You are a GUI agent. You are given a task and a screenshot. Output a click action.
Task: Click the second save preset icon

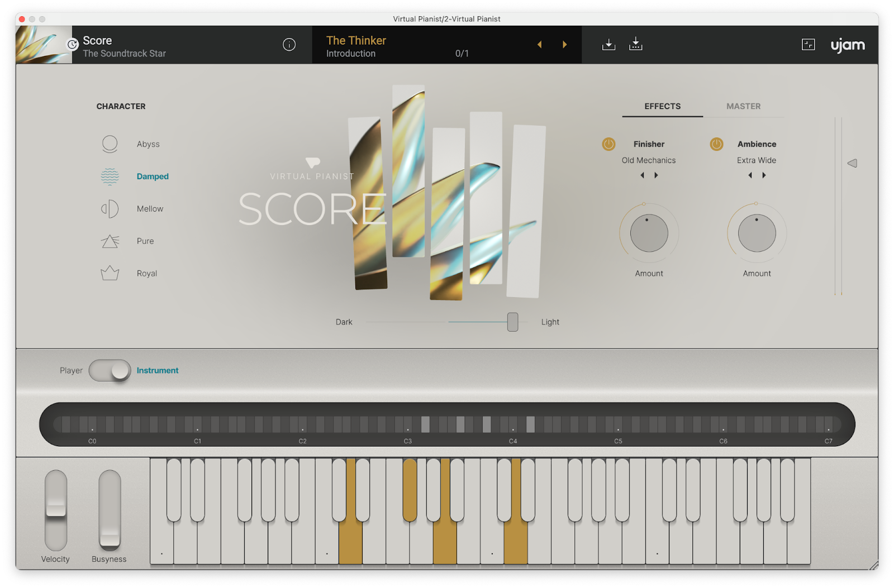pyautogui.click(x=636, y=45)
